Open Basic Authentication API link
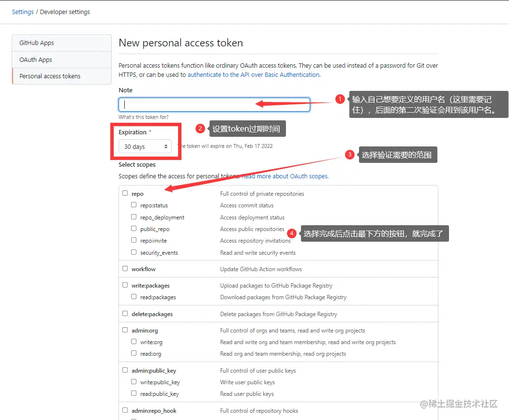 tap(254, 74)
